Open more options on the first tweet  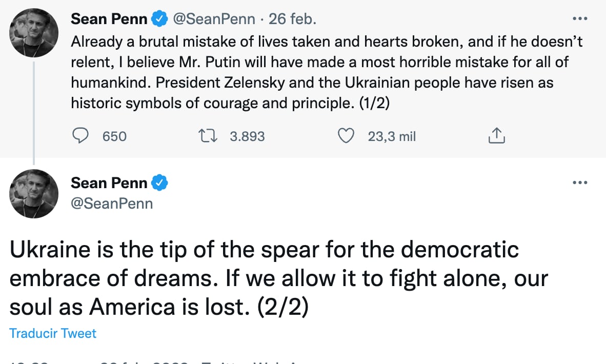[x=579, y=19]
